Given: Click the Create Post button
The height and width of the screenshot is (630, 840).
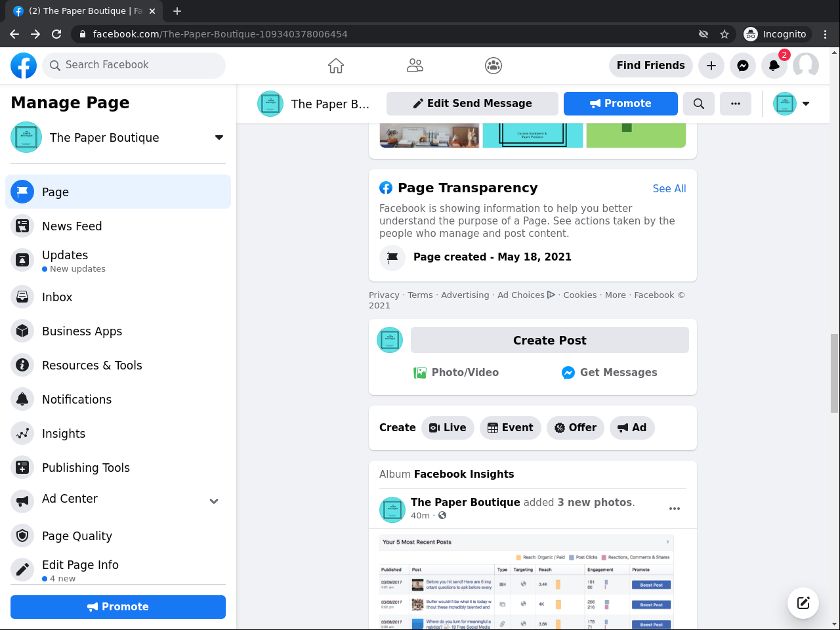Looking at the screenshot, I should pyautogui.click(x=550, y=340).
